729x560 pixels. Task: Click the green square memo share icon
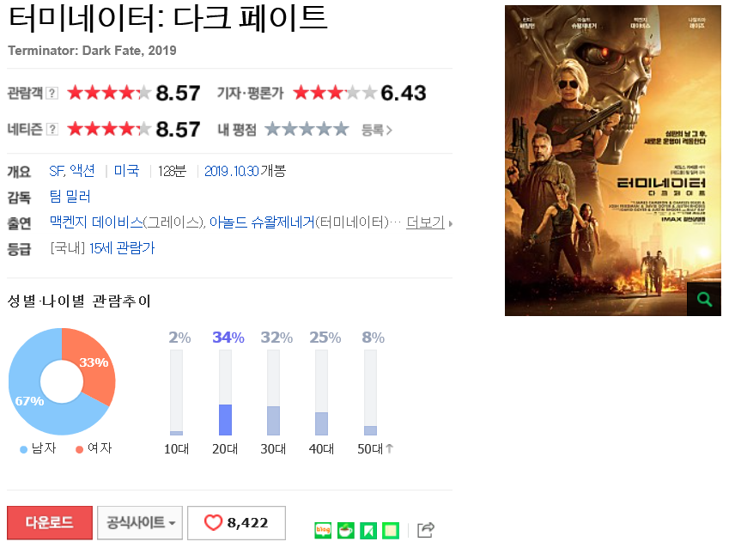tap(391, 530)
